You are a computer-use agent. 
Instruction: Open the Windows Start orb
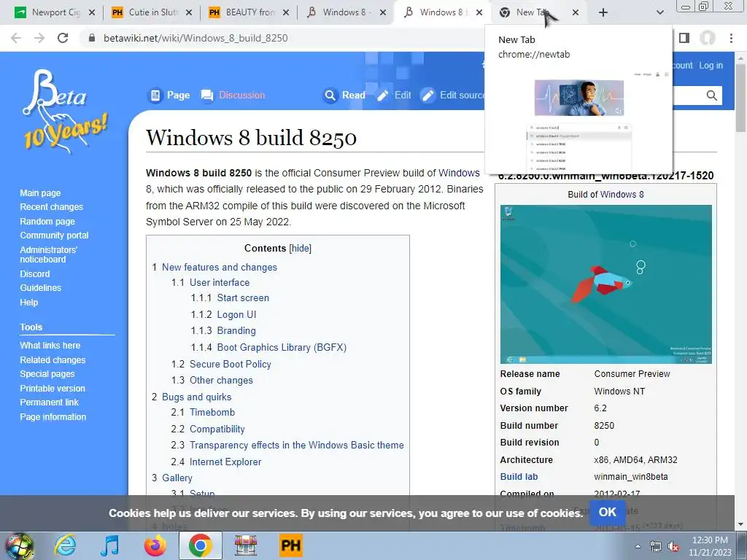20,545
